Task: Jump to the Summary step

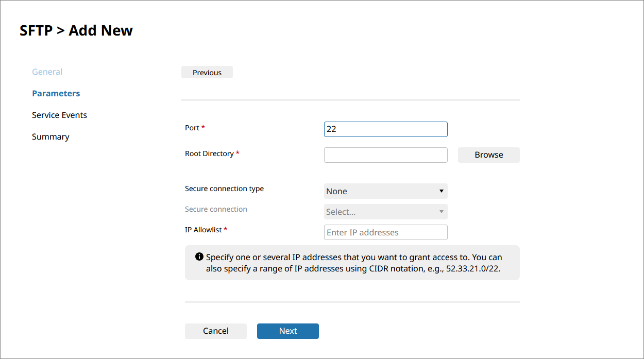Action: (50, 136)
